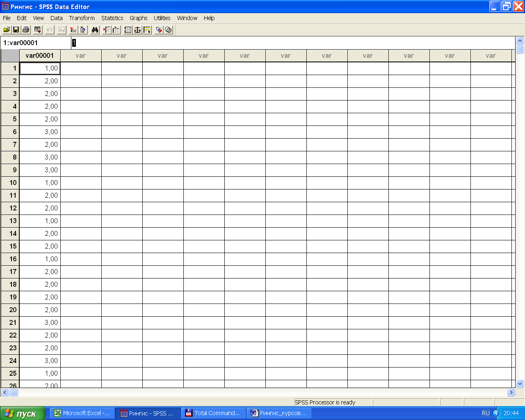The image size is (525, 420).
Task: Open the View menu
Action: [x=39, y=18]
